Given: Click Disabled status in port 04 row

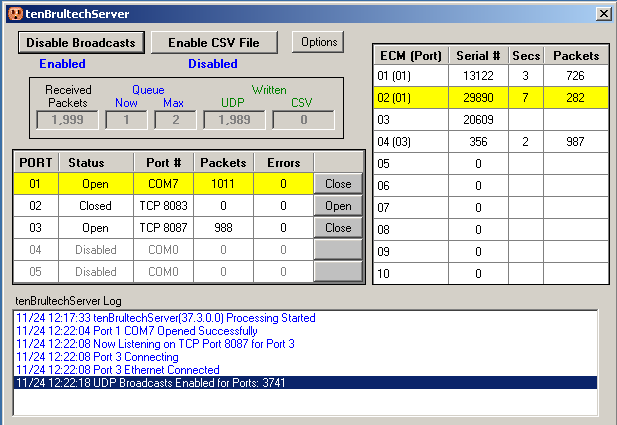Looking at the screenshot, I should (x=96, y=250).
